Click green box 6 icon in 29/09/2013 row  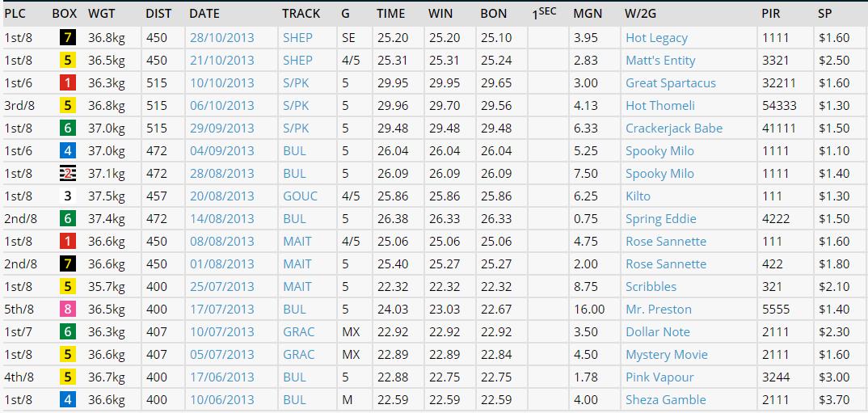click(68, 129)
